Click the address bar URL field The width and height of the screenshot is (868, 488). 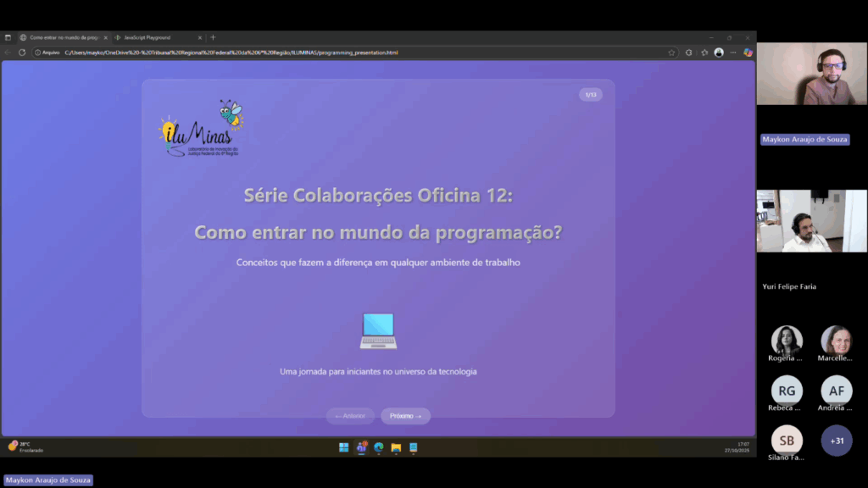pos(339,53)
